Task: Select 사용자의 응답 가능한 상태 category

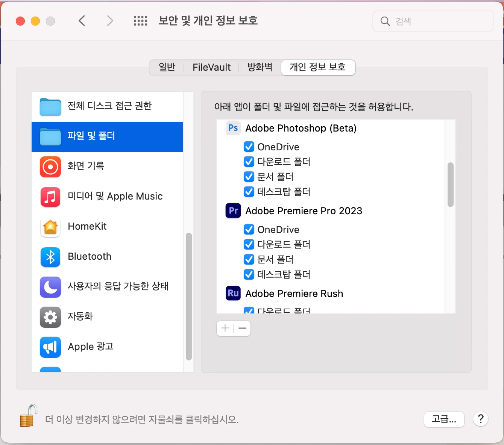Action: 107,287
